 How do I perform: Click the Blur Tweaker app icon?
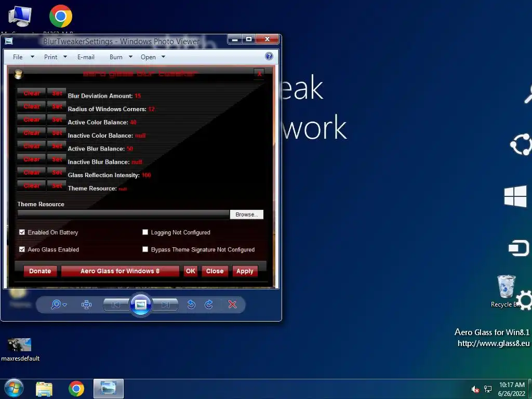click(x=18, y=74)
